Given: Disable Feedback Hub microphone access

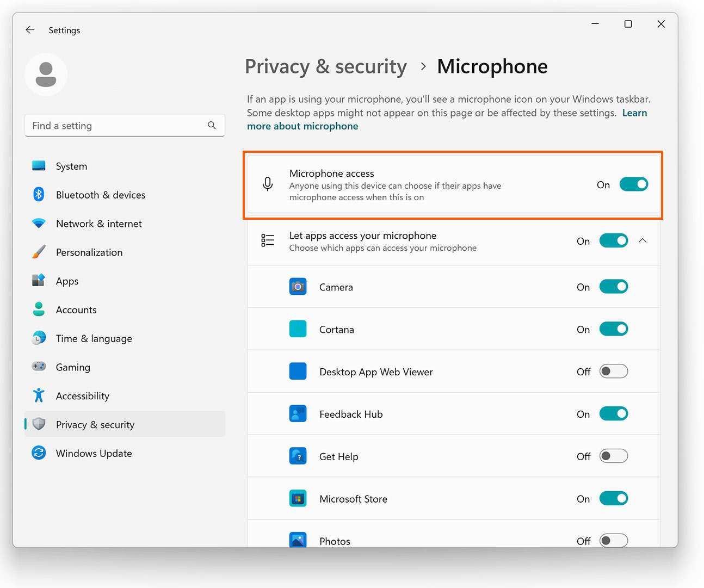Looking at the screenshot, I should point(614,413).
